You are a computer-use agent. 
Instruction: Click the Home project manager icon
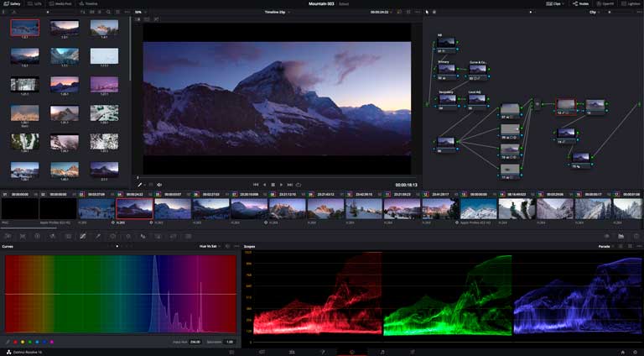(x=622, y=352)
